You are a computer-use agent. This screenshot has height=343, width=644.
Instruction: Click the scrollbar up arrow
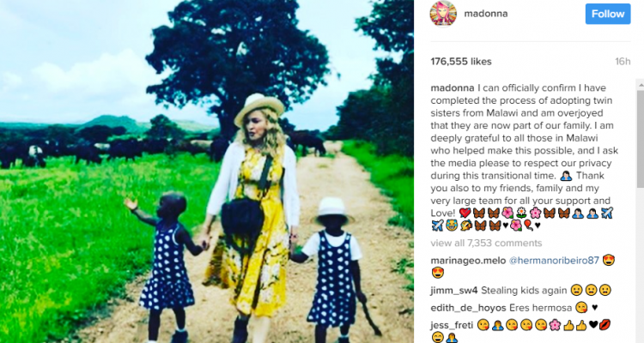pos(640,84)
